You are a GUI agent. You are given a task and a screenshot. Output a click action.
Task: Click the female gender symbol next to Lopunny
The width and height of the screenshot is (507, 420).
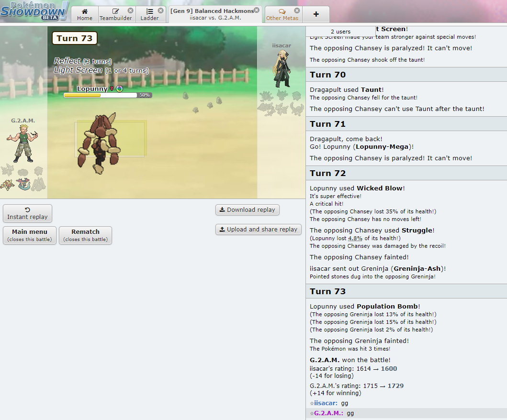point(112,89)
